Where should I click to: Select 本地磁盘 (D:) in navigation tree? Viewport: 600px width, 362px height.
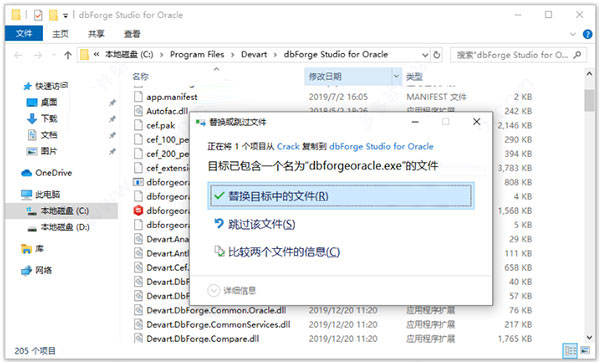tap(65, 227)
